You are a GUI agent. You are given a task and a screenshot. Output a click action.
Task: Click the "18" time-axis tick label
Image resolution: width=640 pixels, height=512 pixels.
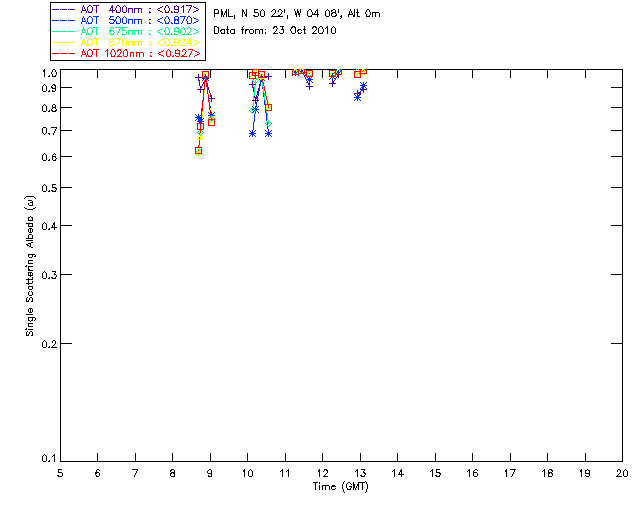pyautogui.click(x=547, y=473)
